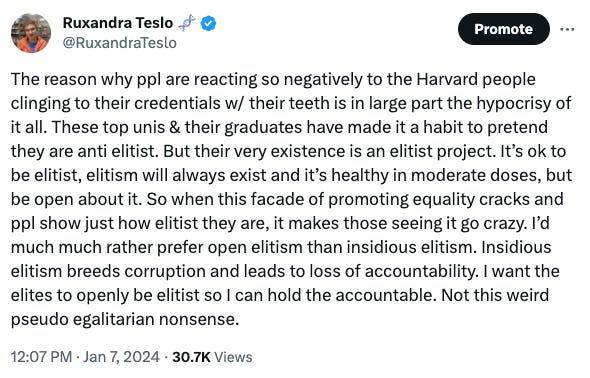Open Ruxandra Teslo's profile picture
590x378 pixels.
(31, 33)
